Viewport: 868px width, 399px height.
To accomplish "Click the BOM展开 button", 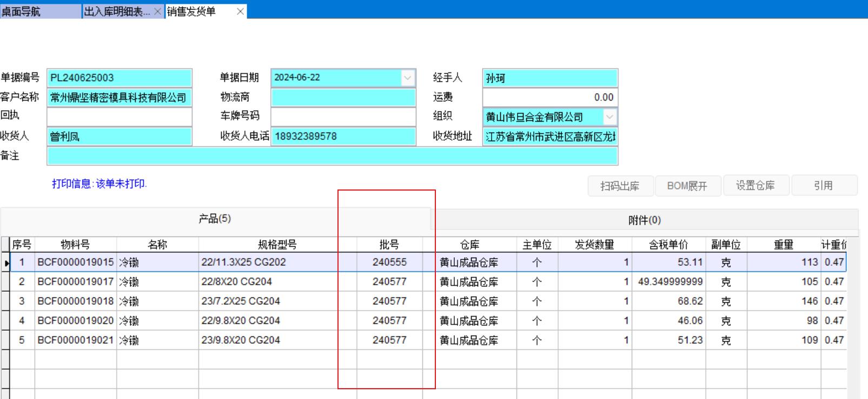I will coord(687,186).
